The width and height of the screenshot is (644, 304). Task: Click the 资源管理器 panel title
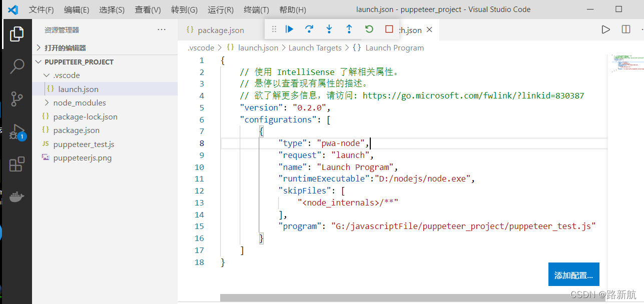point(62,30)
